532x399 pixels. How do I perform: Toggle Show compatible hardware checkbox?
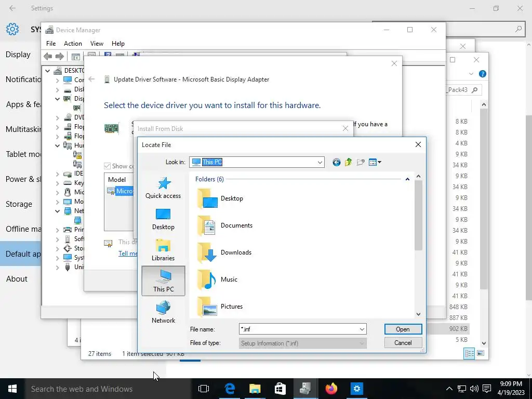pyautogui.click(x=107, y=166)
